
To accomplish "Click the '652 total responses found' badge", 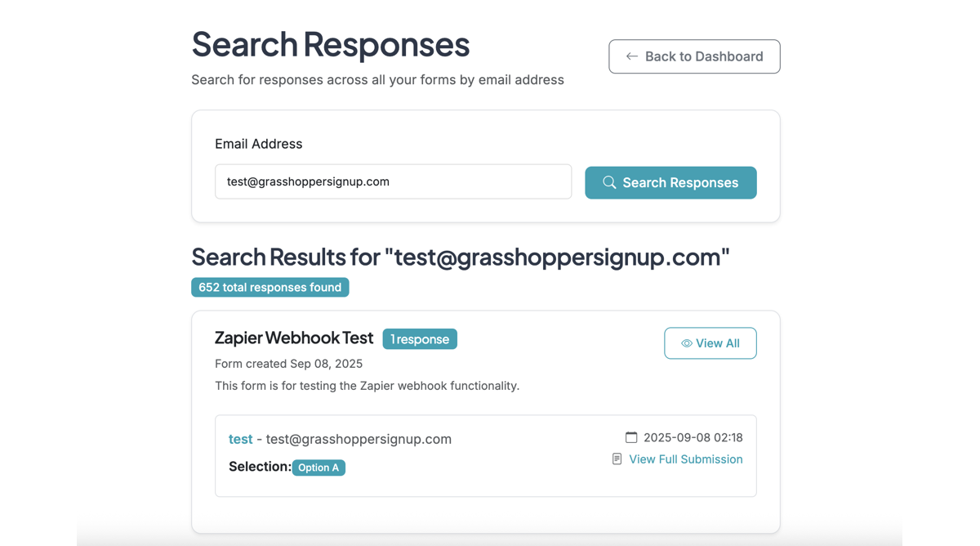I will pos(270,288).
